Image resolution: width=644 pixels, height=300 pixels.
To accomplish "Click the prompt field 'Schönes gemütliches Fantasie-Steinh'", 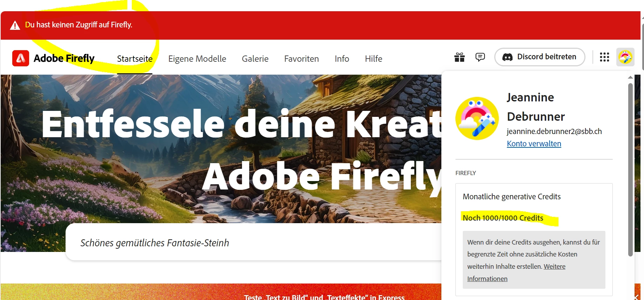I will click(253, 242).
